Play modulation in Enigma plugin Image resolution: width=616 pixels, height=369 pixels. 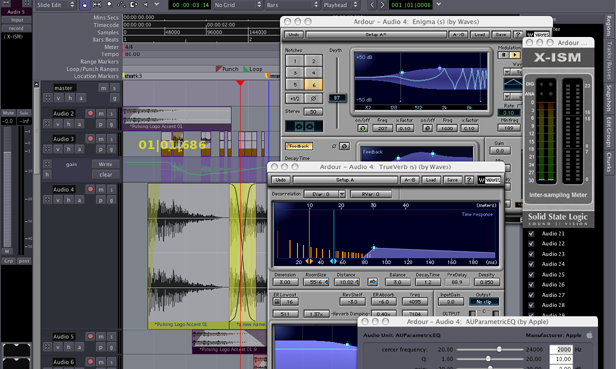[514, 55]
